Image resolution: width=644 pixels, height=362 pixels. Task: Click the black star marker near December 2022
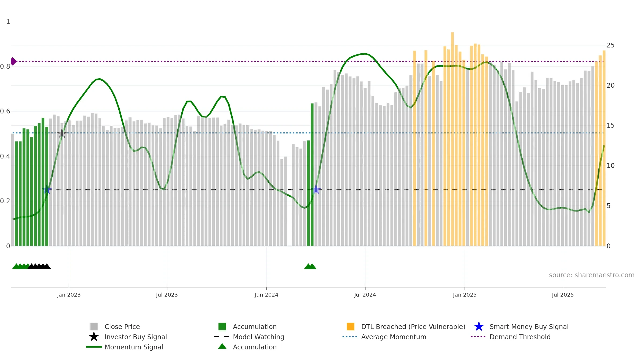tap(62, 133)
